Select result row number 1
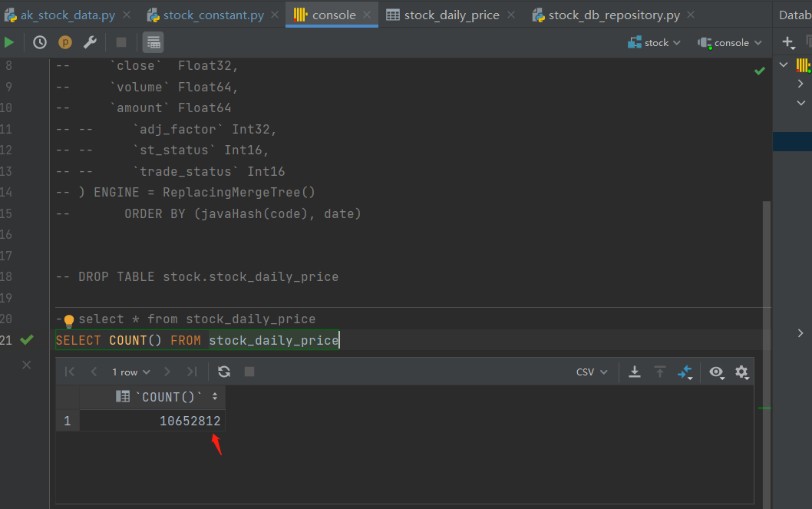 point(68,421)
